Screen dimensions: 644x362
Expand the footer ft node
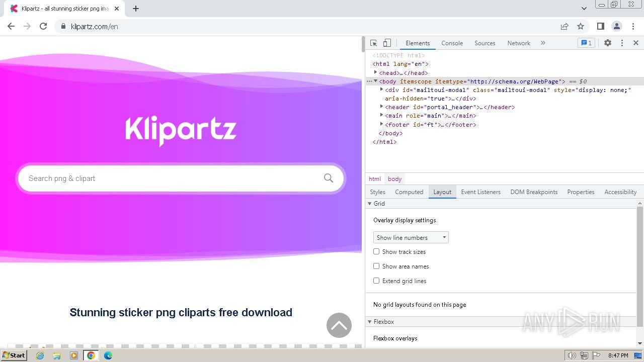381,124
